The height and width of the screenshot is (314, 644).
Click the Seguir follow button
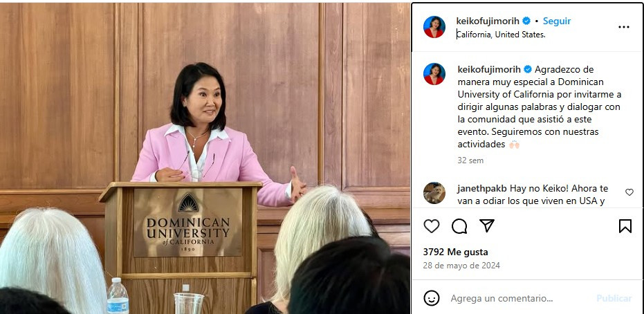pos(557,21)
